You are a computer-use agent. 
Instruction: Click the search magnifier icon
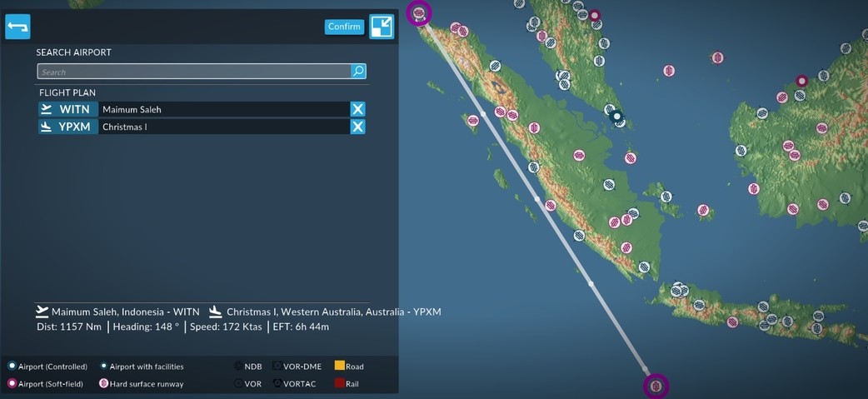[x=358, y=72]
